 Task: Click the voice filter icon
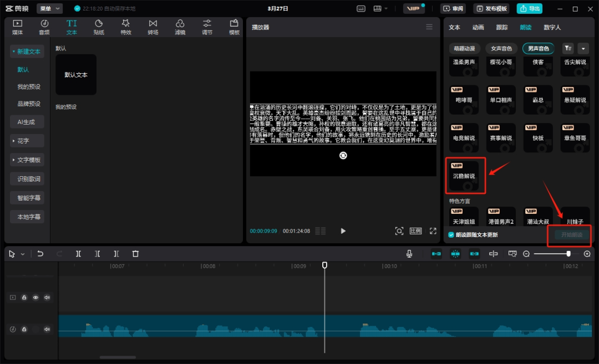tap(568, 48)
